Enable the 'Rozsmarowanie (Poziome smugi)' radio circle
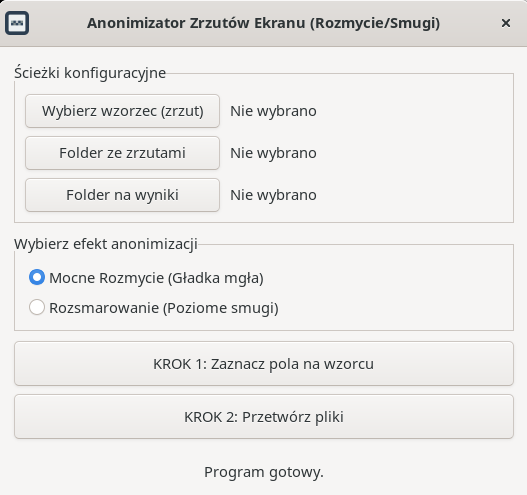This screenshot has height=495, width=527. [x=37, y=307]
